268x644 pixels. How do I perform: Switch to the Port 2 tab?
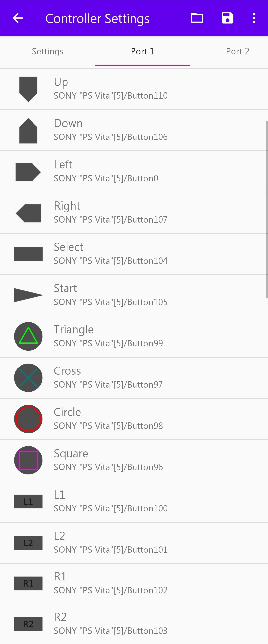click(x=237, y=51)
